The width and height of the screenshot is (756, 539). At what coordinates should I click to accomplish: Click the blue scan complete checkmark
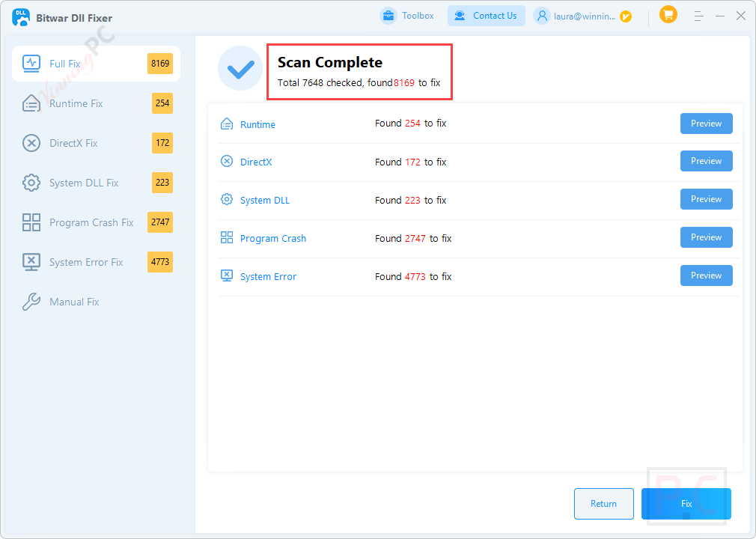click(240, 69)
